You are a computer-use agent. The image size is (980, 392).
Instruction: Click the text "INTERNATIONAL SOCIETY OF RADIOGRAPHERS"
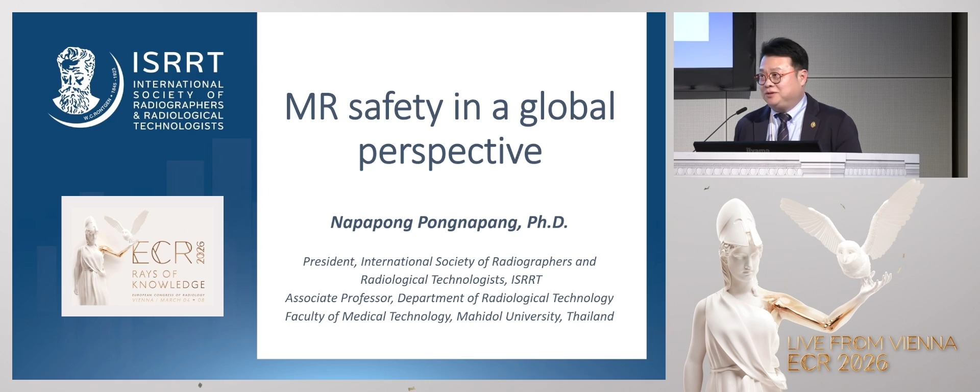pyautogui.click(x=178, y=94)
